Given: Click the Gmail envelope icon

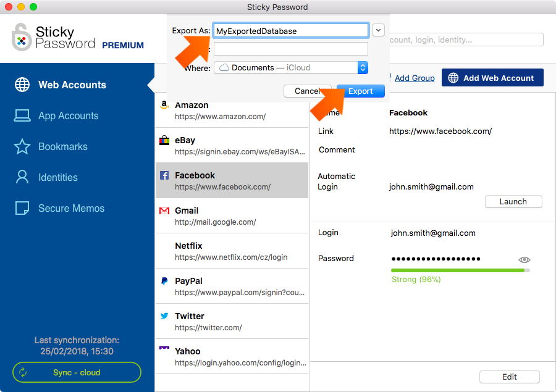Looking at the screenshot, I should pyautogui.click(x=164, y=211).
